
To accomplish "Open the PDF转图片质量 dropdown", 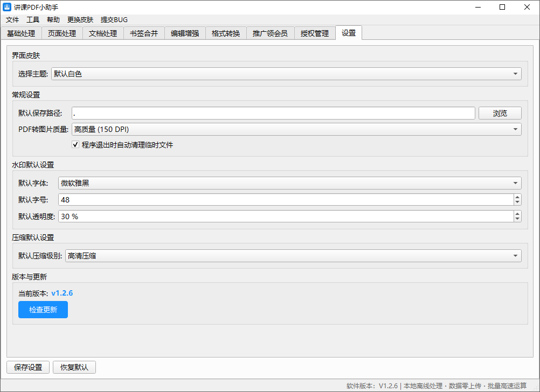I will (x=296, y=129).
